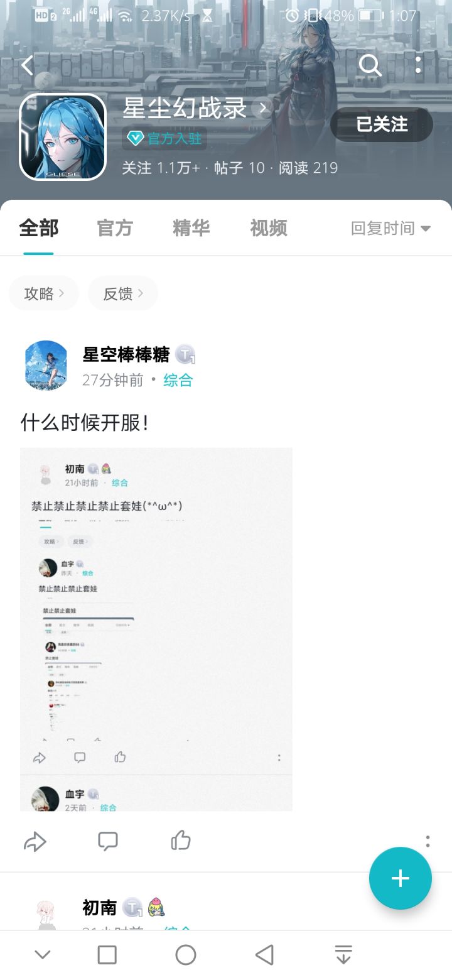Like the 星空棒棒糖 post with thumbs-up
Image resolution: width=452 pixels, height=980 pixels.
[x=181, y=841]
